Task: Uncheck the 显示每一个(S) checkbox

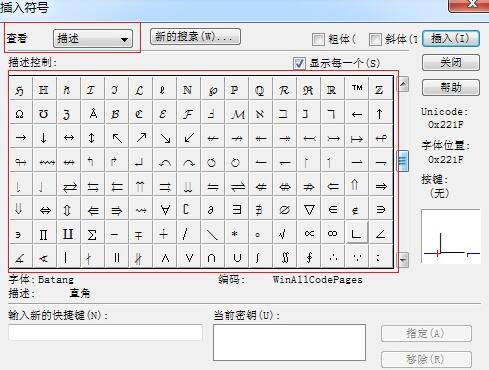Action: pyautogui.click(x=299, y=63)
